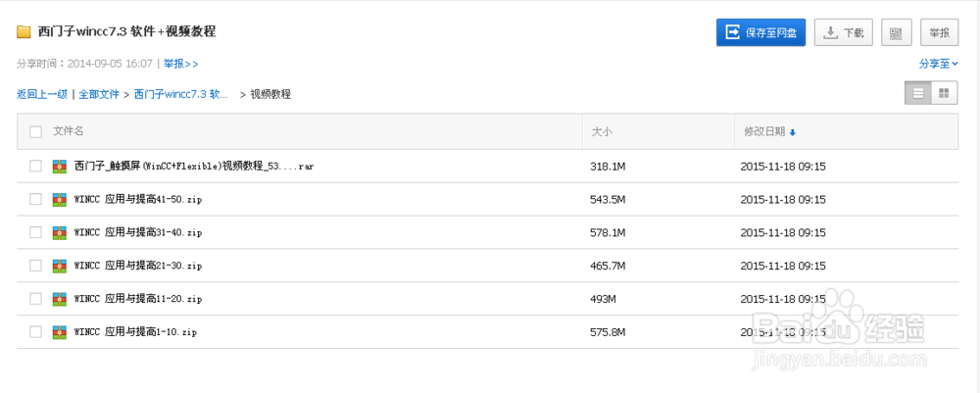Navigate to 西门子wincc7.3 breadcrumb folder
Image resolution: width=980 pixels, height=393 pixels.
pyautogui.click(x=181, y=94)
